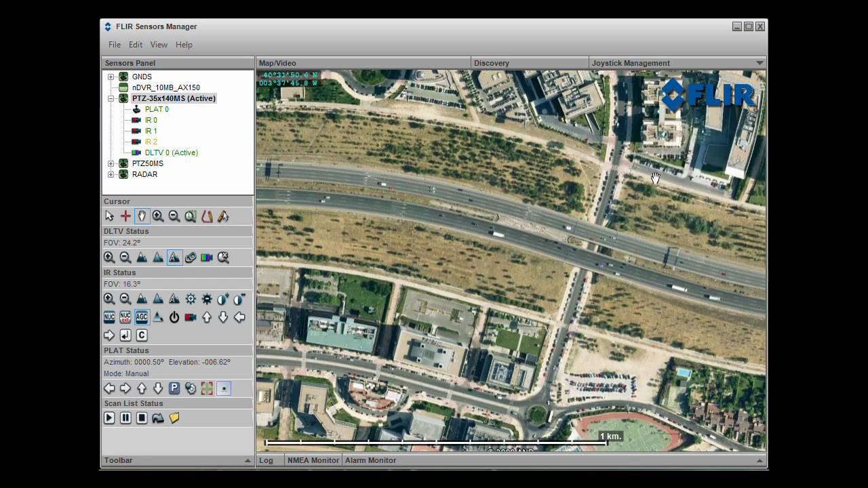Switch to the Discovery tab

[x=530, y=63]
